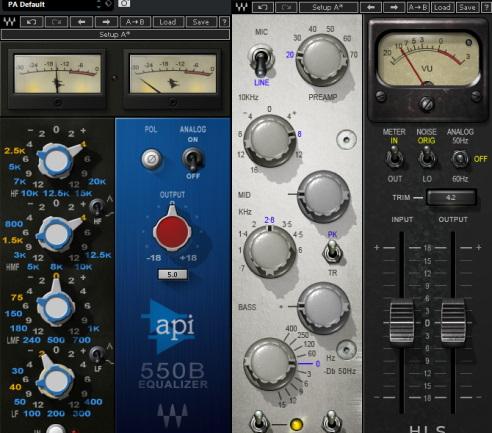Screen dimensions: 492x433
Task: Click the INPUT fader handle
Action: coord(402,323)
